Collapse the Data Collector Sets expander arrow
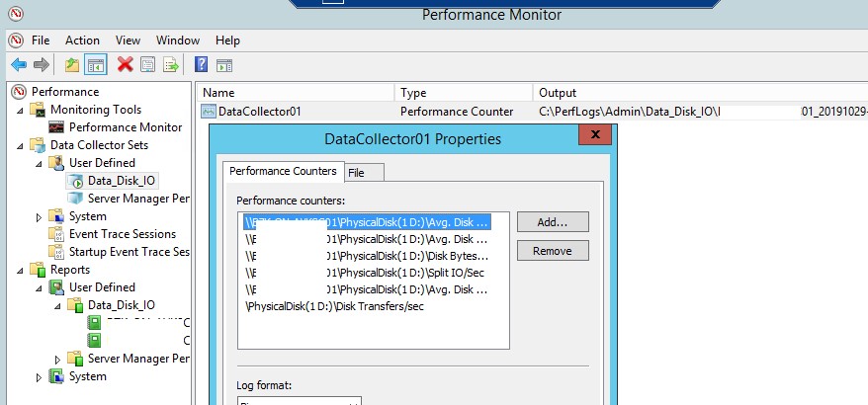868x405 pixels. [x=20, y=146]
